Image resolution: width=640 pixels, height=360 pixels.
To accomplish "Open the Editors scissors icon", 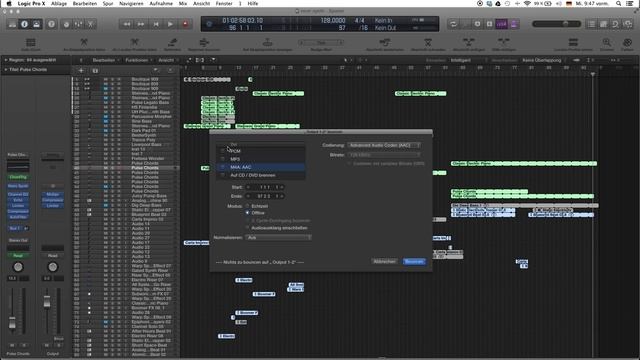I will 91,24.
